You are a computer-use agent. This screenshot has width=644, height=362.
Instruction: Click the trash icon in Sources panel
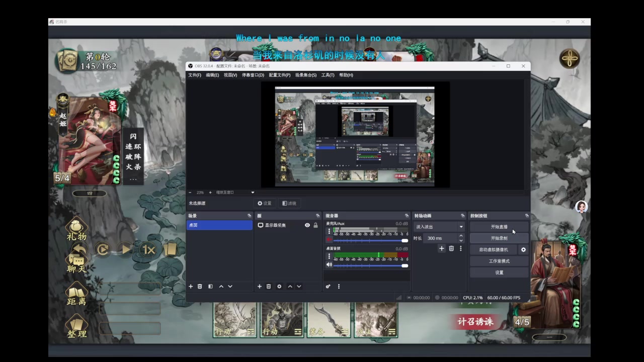(269, 287)
